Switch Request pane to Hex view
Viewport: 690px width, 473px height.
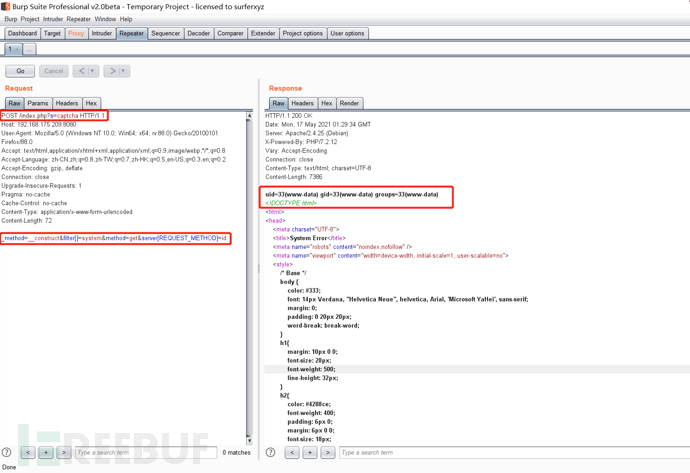(91, 103)
